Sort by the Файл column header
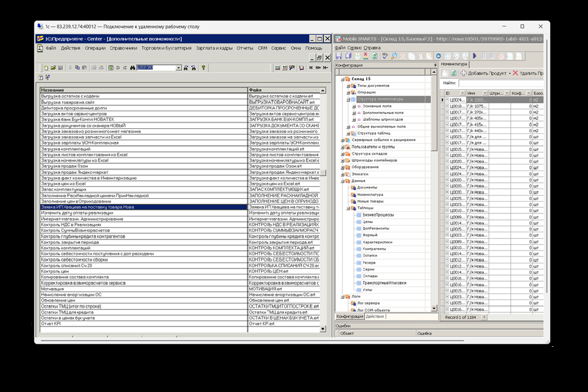 click(x=284, y=90)
